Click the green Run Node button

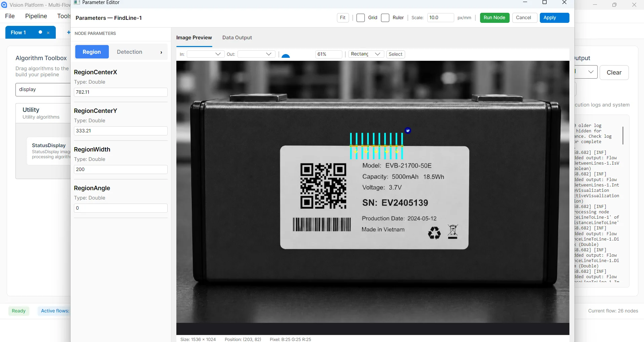pos(495,18)
